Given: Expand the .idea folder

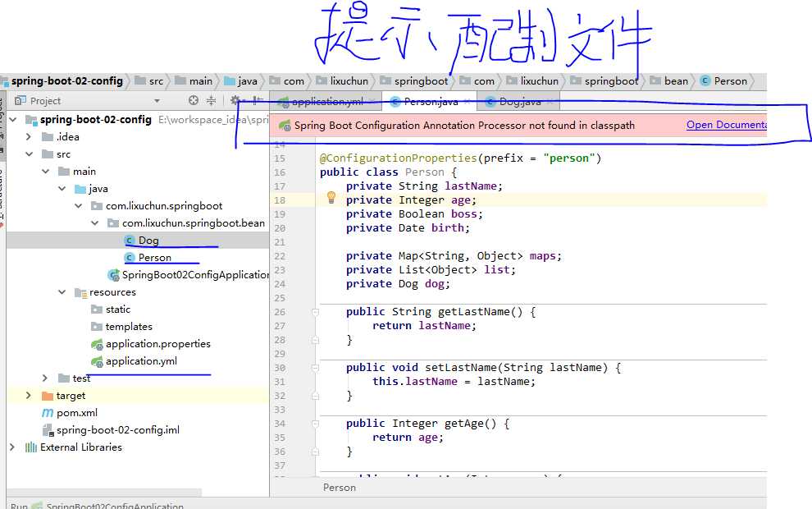Looking at the screenshot, I should point(29,137).
